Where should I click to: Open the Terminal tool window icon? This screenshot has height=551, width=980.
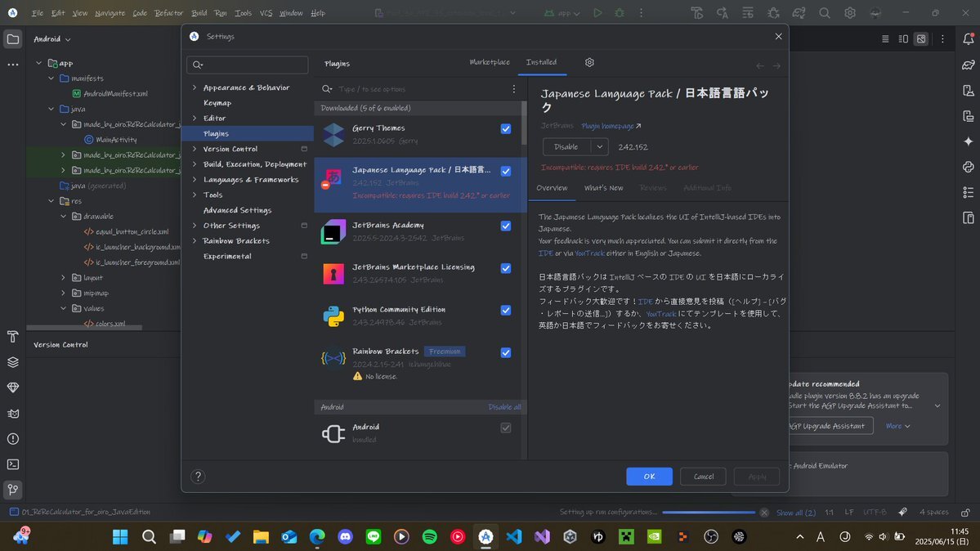(x=12, y=464)
